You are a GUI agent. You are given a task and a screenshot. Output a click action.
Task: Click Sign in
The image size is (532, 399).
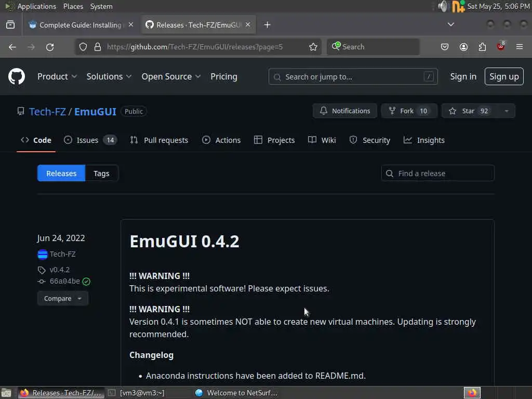point(463,77)
